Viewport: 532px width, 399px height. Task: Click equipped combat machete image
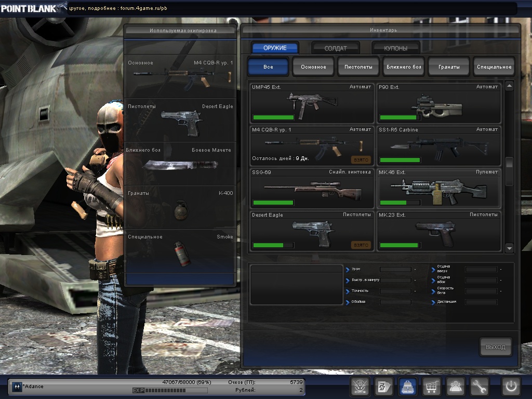[x=180, y=165]
